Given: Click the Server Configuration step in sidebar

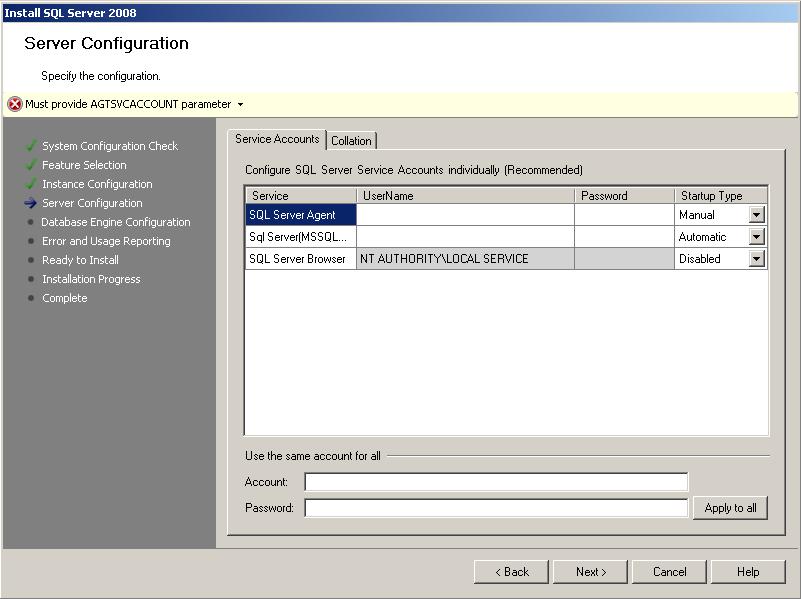Looking at the screenshot, I should [x=92, y=203].
